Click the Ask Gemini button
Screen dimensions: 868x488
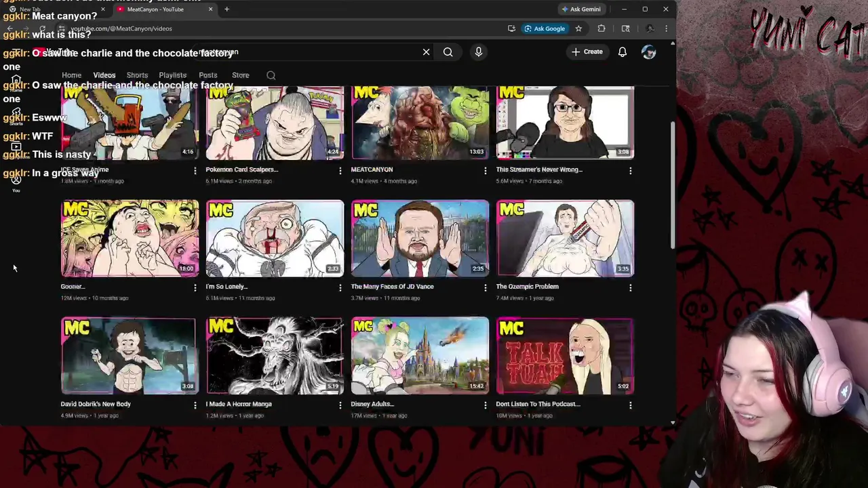(x=581, y=9)
